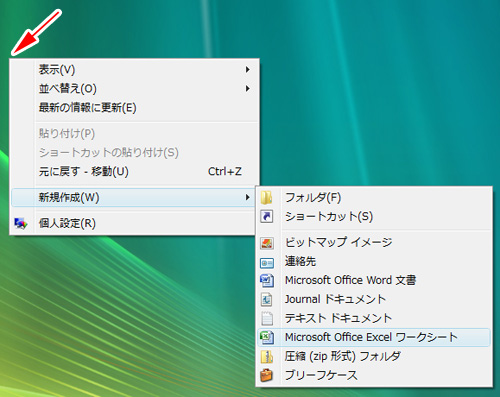Click the Excel worksheet icon
The width and height of the screenshot is (500, 397).
[x=267, y=337]
